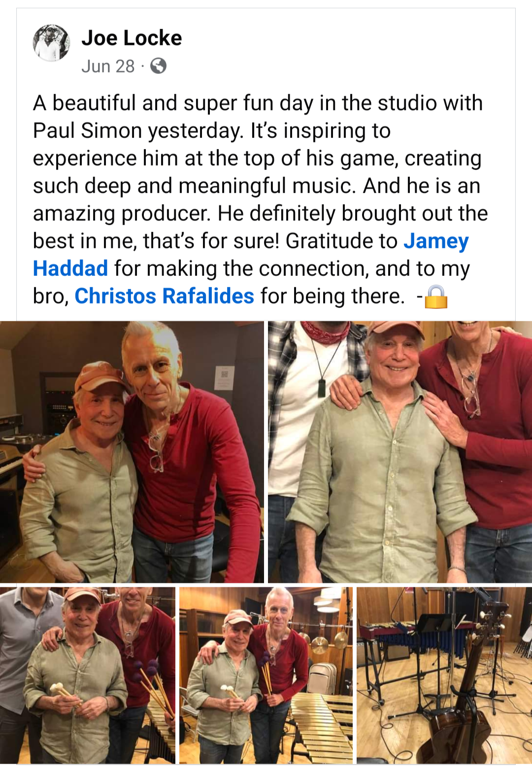Open photo of two men beside vibraphone

tap(266, 675)
